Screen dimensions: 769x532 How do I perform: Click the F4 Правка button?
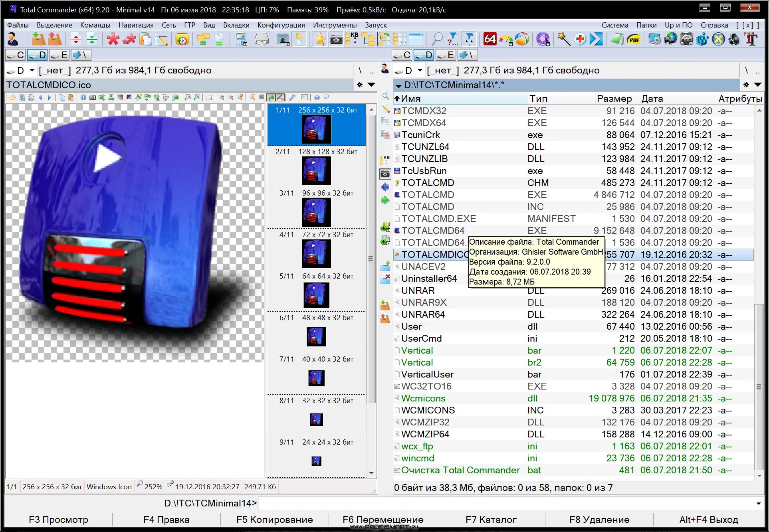click(x=166, y=519)
